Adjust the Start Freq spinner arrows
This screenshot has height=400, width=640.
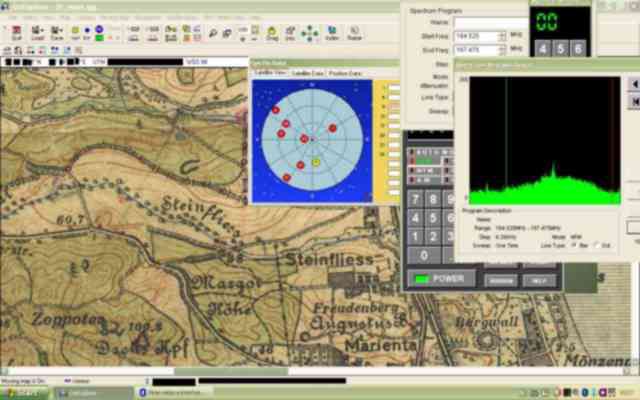502,36
